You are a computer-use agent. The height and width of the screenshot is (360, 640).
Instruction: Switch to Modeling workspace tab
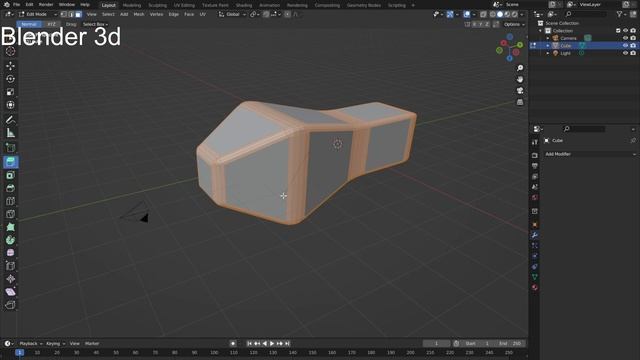click(132, 5)
